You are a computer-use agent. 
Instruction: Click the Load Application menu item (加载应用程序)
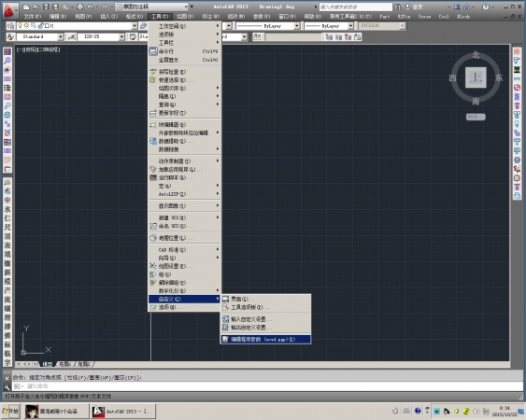[184, 169]
